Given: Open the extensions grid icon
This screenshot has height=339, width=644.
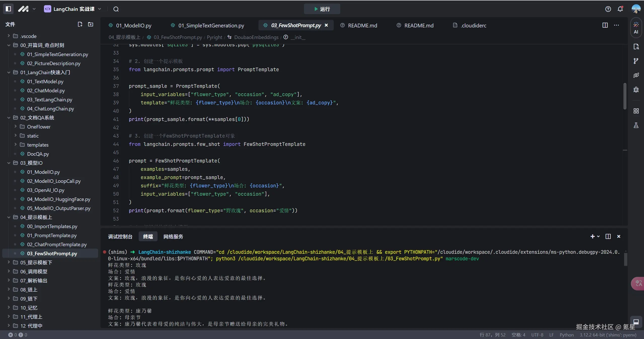Looking at the screenshot, I should click(636, 111).
